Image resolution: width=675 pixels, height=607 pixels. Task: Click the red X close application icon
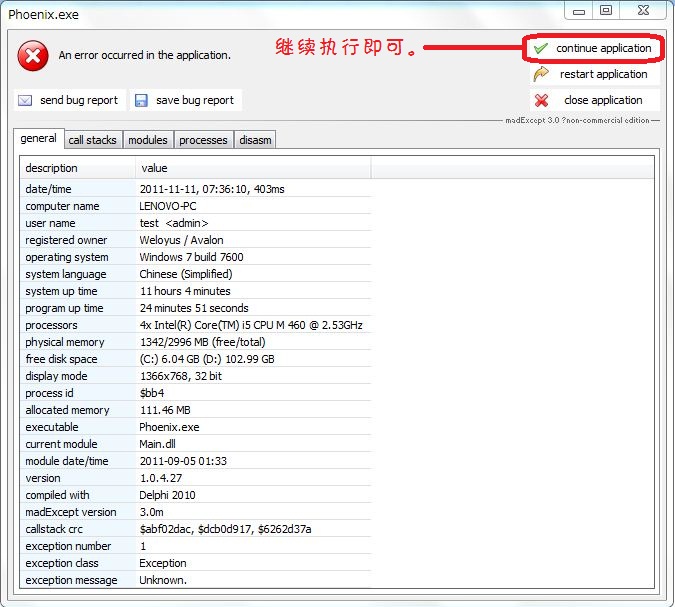point(541,100)
